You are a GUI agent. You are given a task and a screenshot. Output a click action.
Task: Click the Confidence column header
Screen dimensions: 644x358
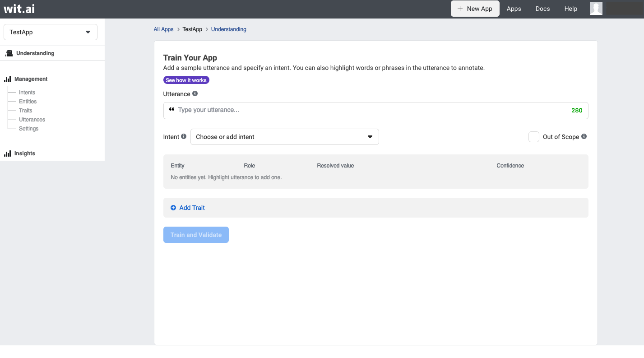[x=510, y=166]
